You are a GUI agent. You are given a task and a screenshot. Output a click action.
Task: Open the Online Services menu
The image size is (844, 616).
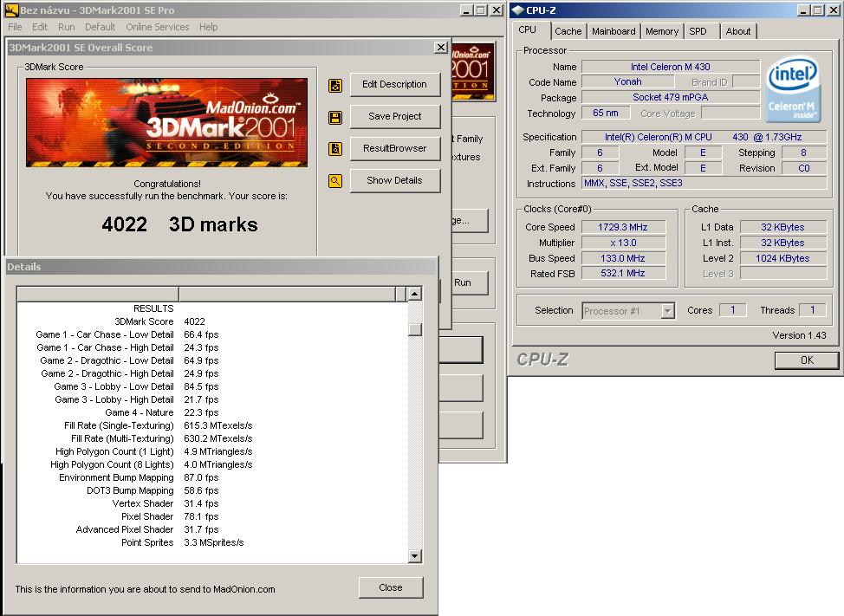click(x=157, y=27)
